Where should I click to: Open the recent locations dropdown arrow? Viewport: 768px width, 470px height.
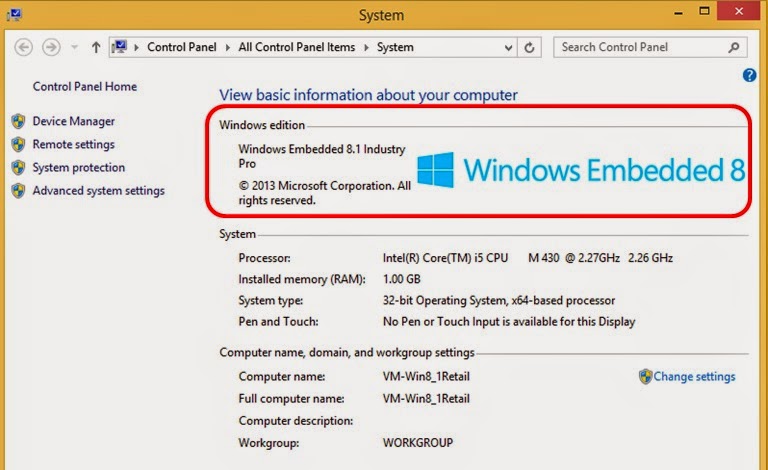click(x=74, y=47)
